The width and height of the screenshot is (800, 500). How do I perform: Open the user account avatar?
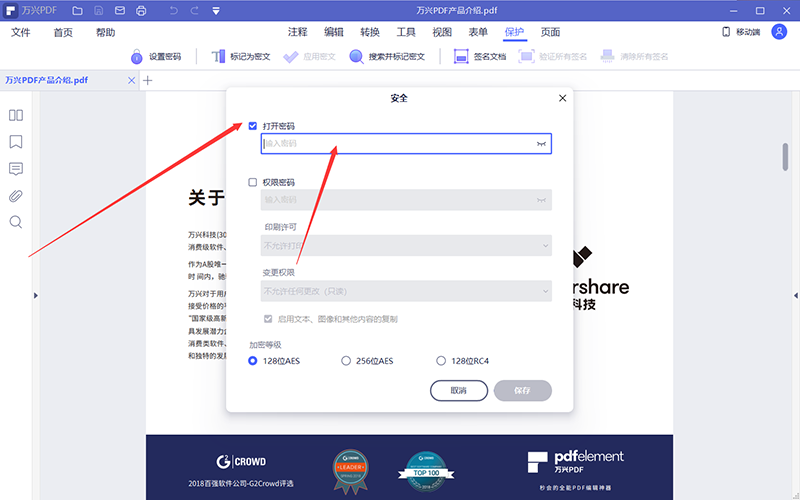[779, 32]
